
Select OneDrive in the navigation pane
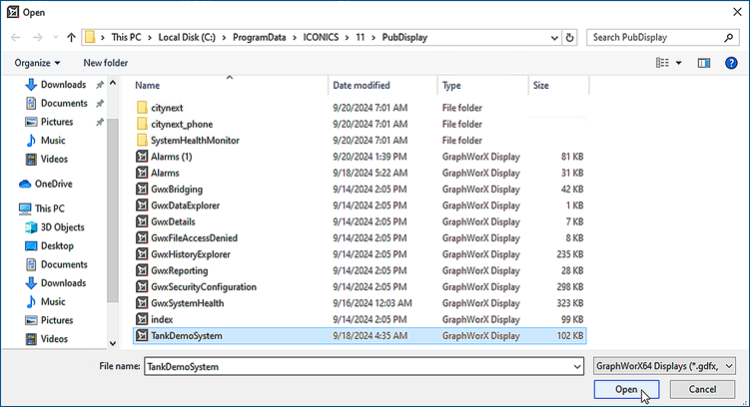coord(52,184)
